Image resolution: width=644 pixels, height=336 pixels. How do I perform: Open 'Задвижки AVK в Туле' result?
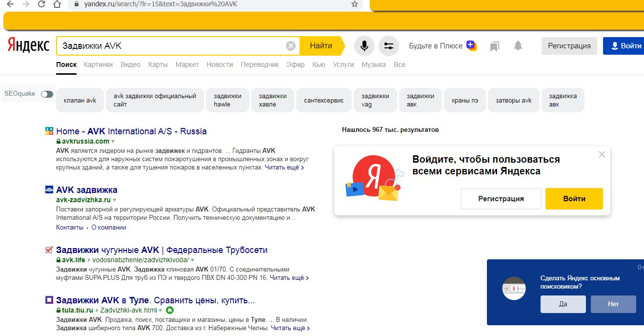click(x=156, y=300)
